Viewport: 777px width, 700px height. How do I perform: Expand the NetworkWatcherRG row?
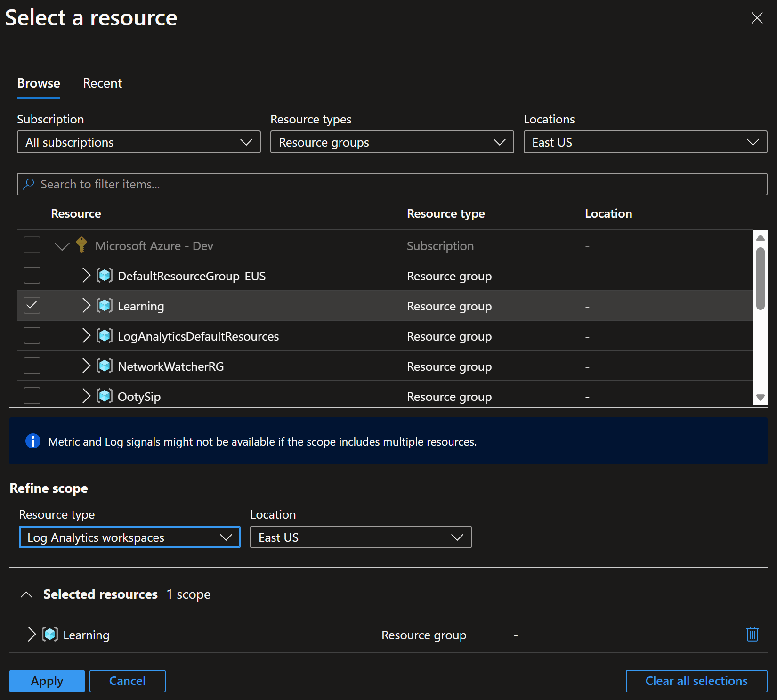[x=86, y=366]
